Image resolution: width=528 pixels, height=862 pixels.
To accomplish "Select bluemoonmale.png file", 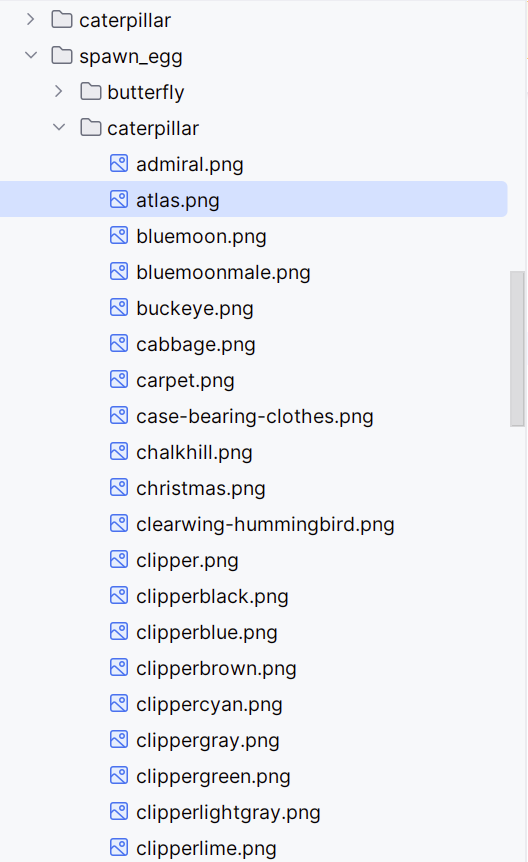I will [x=223, y=272].
